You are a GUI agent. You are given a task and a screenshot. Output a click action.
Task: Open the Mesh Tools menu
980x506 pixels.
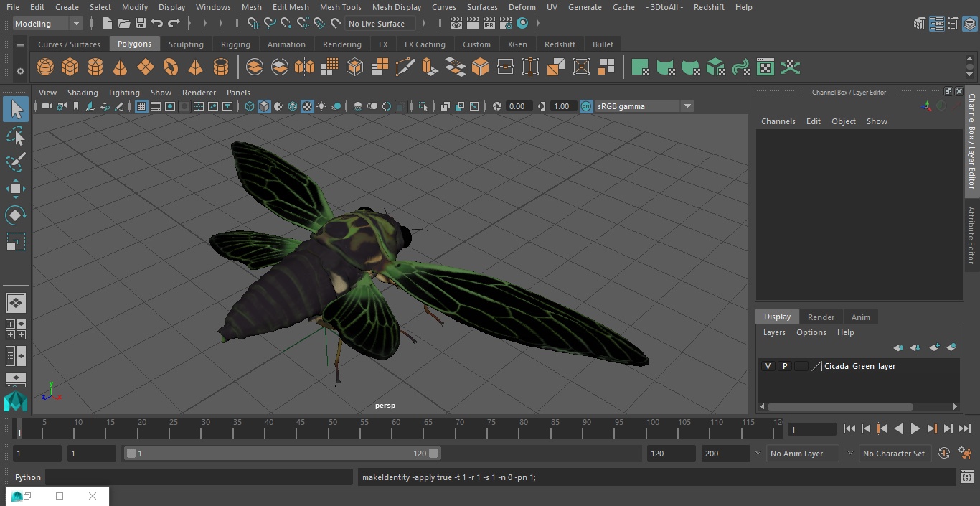(340, 7)
